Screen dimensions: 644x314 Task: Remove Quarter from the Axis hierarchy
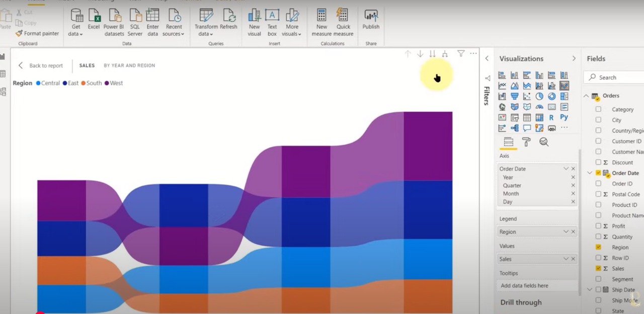click(x=573, y=185)
